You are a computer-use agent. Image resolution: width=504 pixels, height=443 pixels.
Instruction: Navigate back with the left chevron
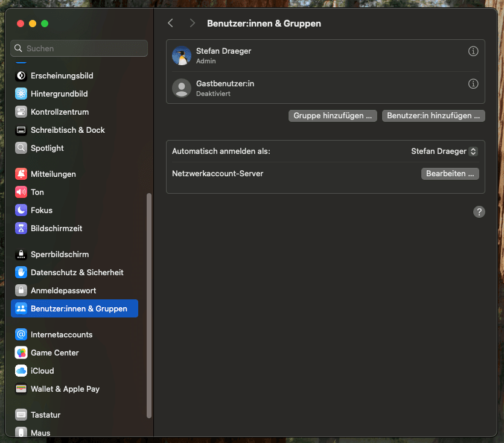click(170, 22)
